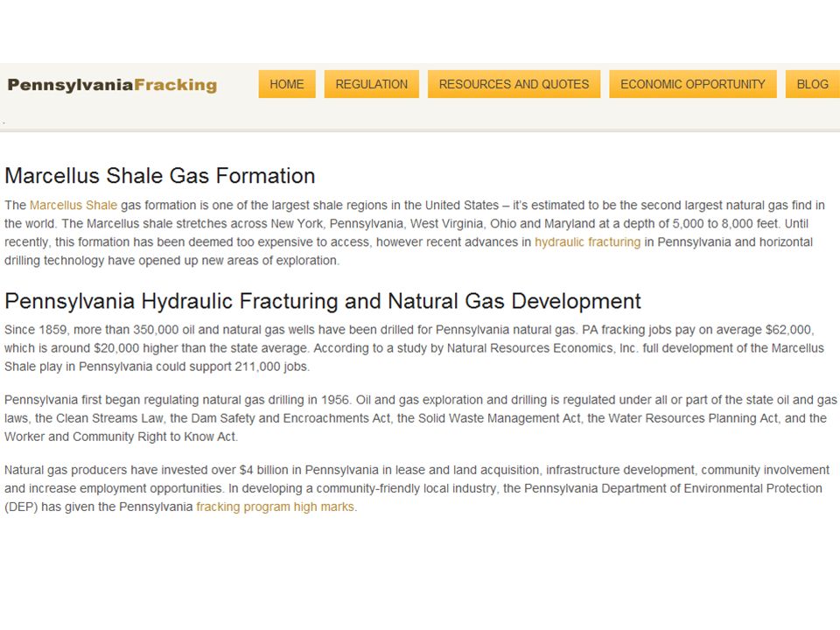The image size is (840, 630).
Task: Follow the Marcellus Shale link
Action: tap(73, 205)
